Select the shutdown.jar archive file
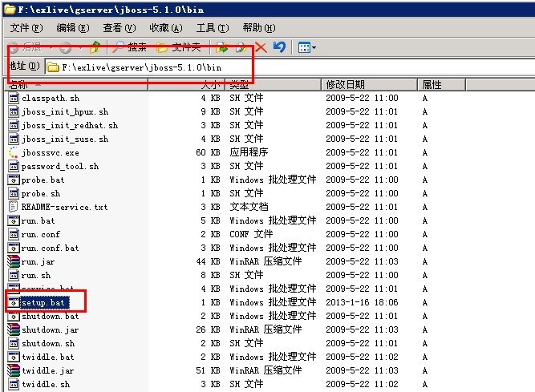This screenshot has width=535, height=392. pos(50,329)
